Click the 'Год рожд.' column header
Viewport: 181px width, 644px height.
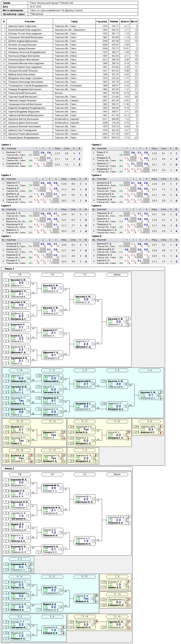coord(102,22)
